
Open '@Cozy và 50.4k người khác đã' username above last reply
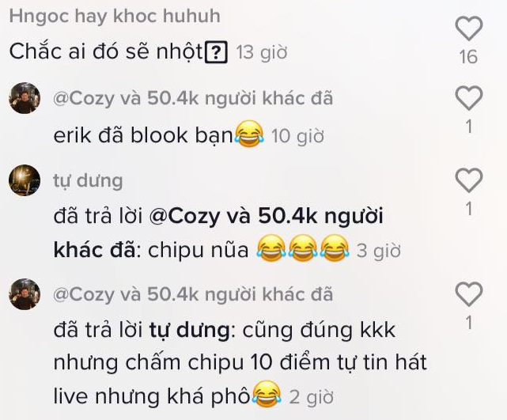(x=193, y=294)
